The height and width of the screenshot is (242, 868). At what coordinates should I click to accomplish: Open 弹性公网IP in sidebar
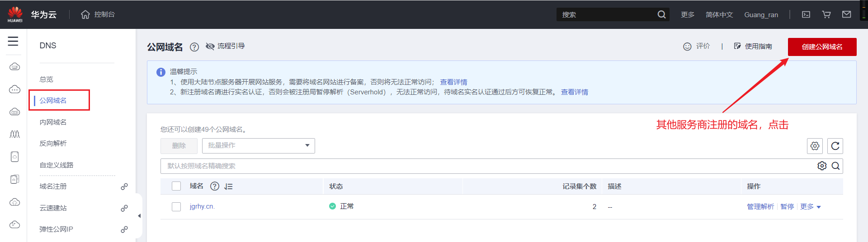tap(56, 229)
